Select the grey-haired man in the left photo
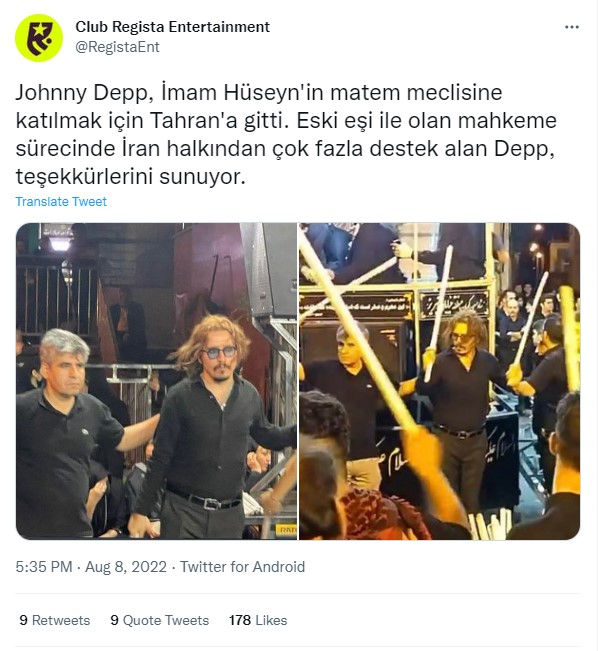Screen dimensions: 598x651 (69, 432)
